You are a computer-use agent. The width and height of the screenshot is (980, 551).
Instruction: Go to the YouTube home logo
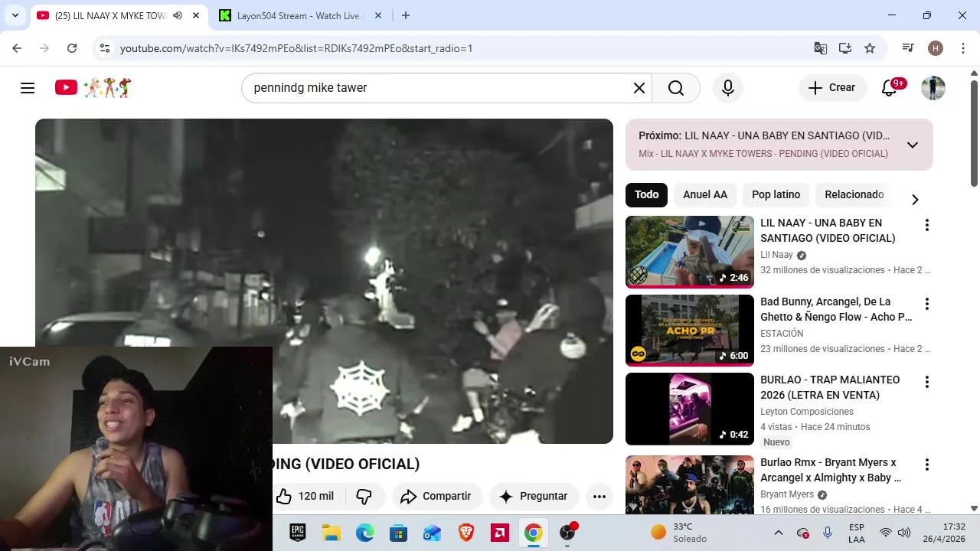point(93,88)
